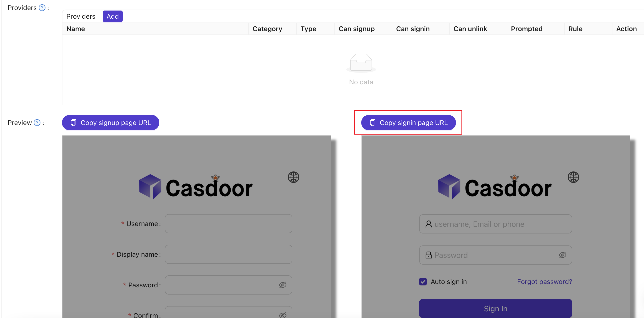Viewport: 644px width, 318px height.
Task: Toggle the Auto sign in checkbox
Action: 422,281
